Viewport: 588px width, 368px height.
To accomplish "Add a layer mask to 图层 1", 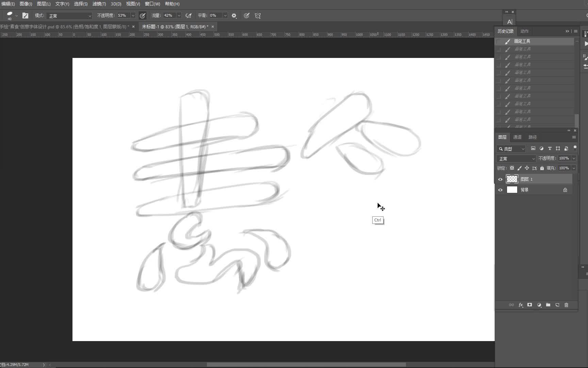I will (530, 305).
